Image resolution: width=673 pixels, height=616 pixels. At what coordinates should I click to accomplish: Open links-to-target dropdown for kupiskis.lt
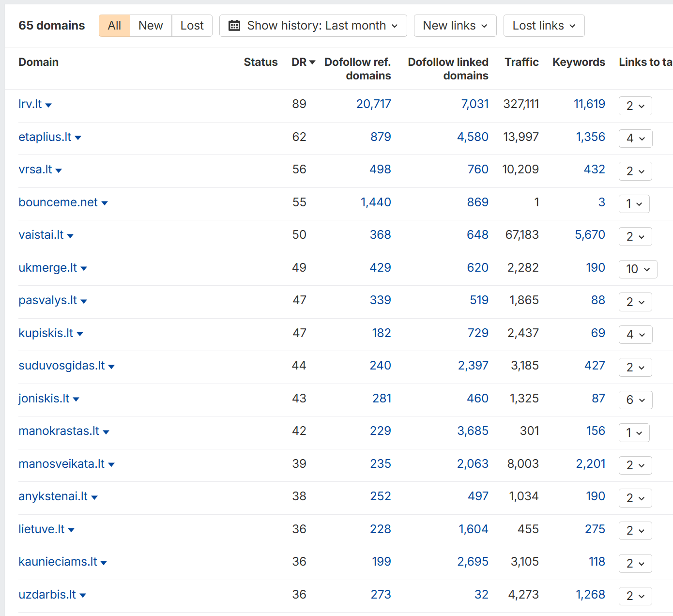[x=635, y=335]
